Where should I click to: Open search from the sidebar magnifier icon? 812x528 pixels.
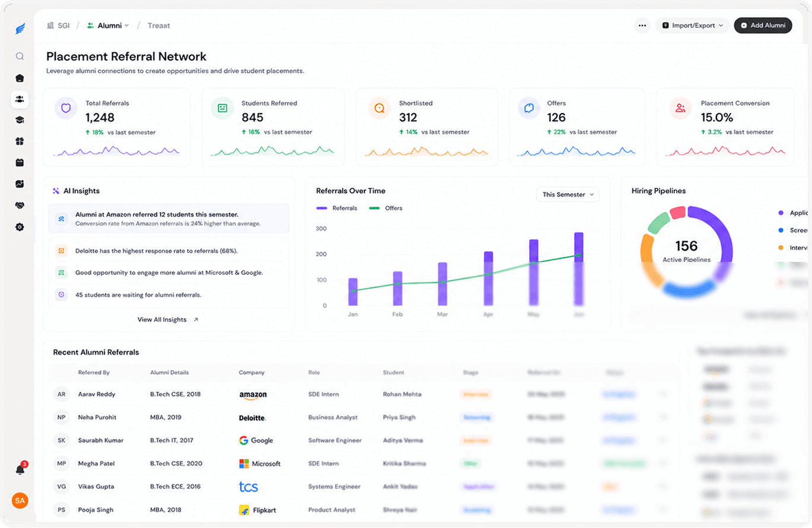tap(20, 56)
